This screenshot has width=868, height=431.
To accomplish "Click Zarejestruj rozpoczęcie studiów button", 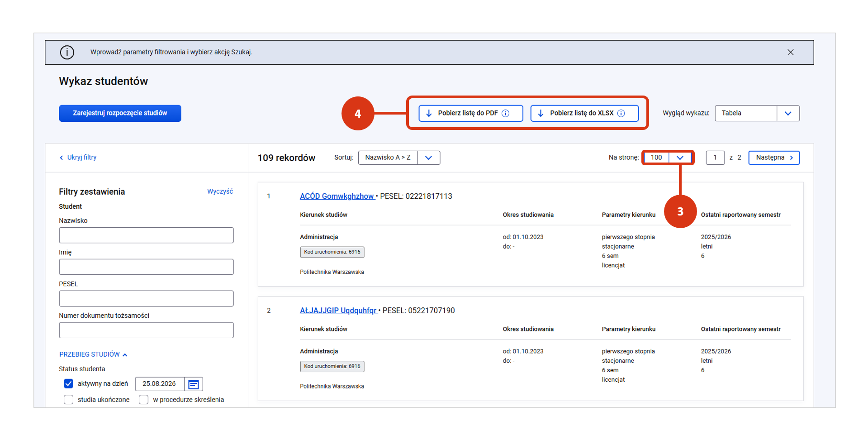I will tap(120, 113).
